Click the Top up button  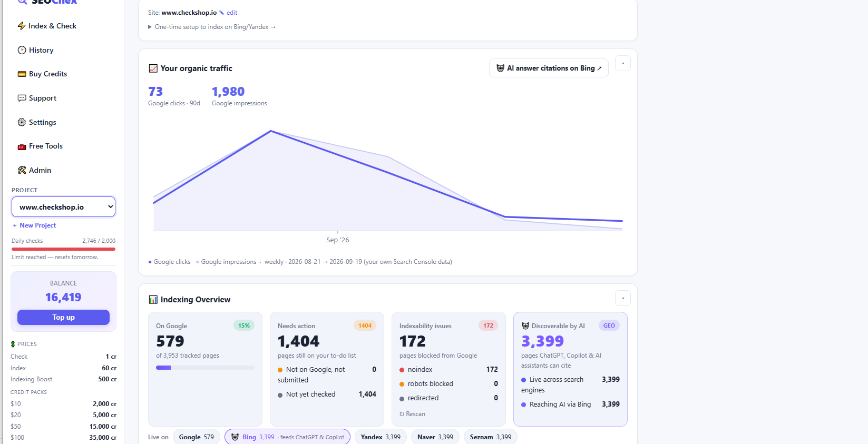(63, 317)
